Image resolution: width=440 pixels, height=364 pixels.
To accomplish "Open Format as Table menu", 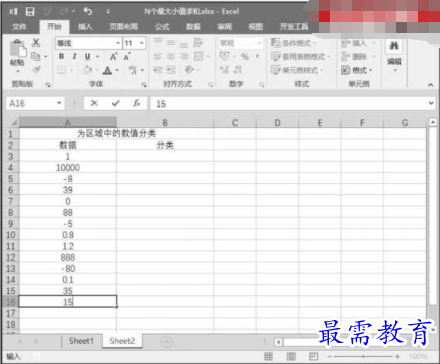I will pyautogui.click(x=300, y=57).
